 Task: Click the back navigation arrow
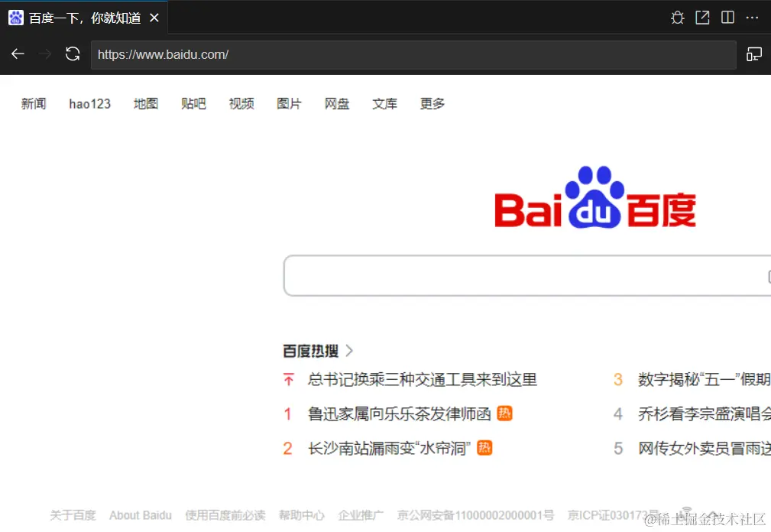coord(18,54)
